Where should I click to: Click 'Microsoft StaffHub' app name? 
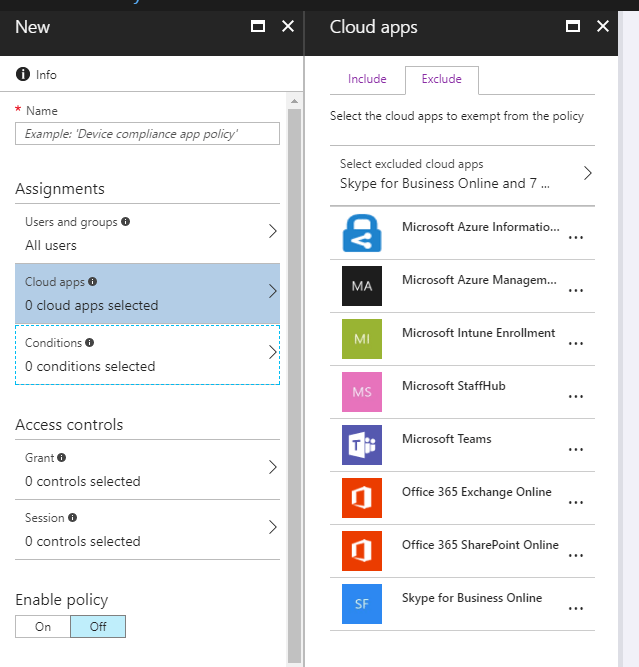(454, 386)
